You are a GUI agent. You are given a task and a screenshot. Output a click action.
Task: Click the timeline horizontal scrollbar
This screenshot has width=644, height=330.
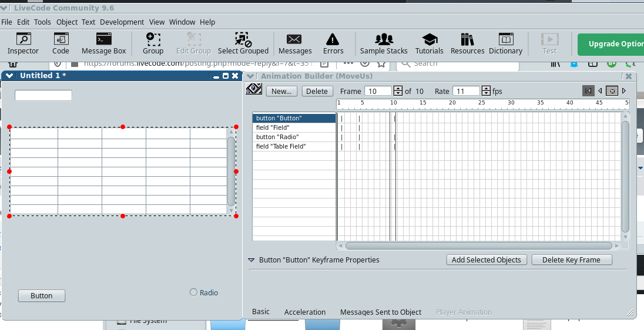click(478, 246)
